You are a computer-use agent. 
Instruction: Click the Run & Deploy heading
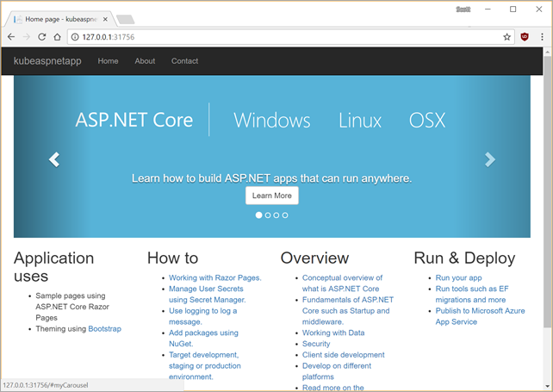464,258
